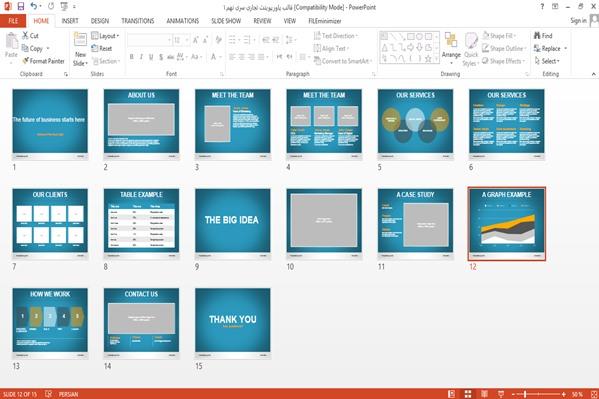Viewport: 599px width, 399px height.
Task: Click the Undo arrow icon
Action: click(x=34, y=6)
